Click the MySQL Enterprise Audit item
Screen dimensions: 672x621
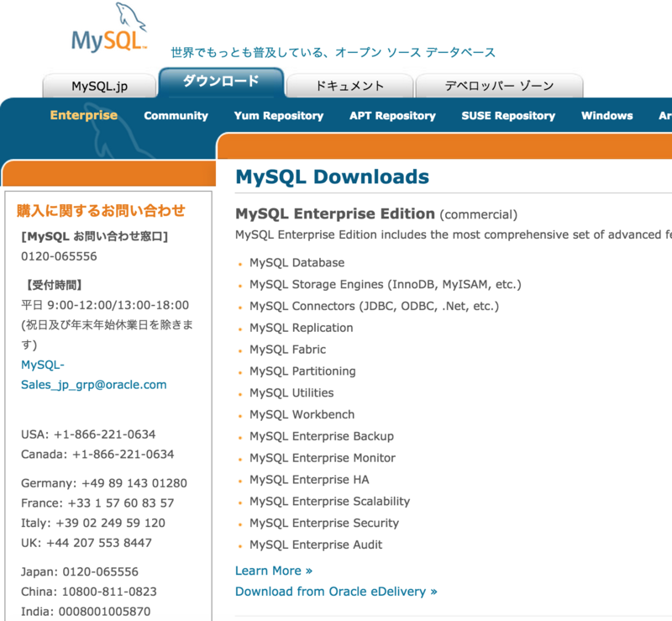316,545
